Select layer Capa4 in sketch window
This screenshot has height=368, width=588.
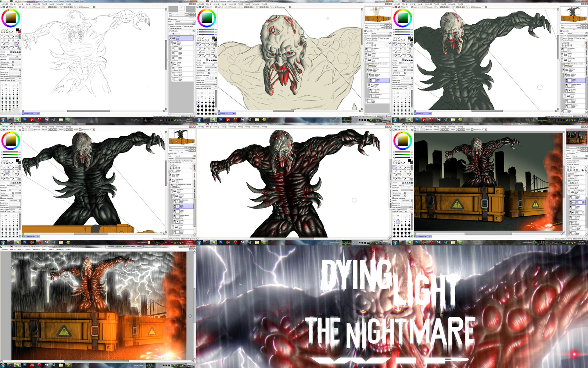click(183, 53)
